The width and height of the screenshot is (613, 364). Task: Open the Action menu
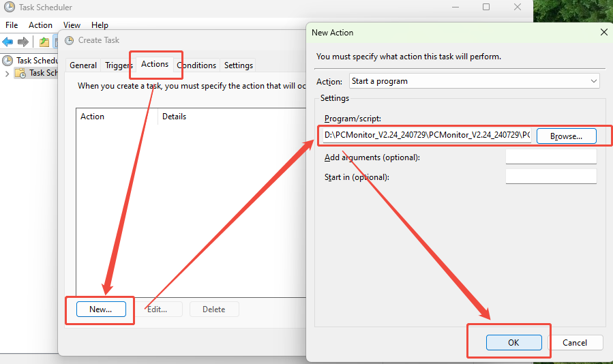tap(40, 25)
